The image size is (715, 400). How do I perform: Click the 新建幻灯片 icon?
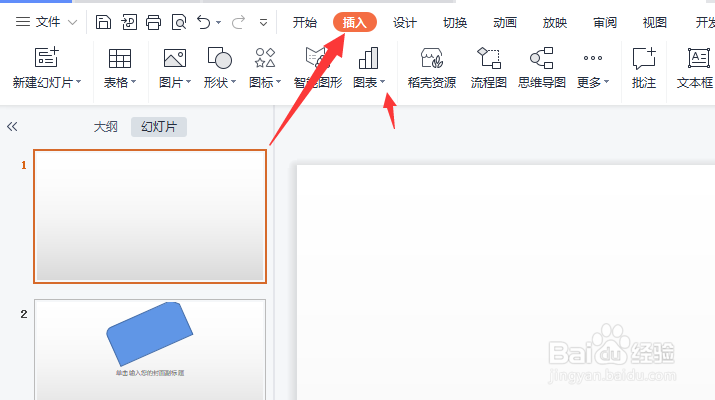tap(47, 57)
